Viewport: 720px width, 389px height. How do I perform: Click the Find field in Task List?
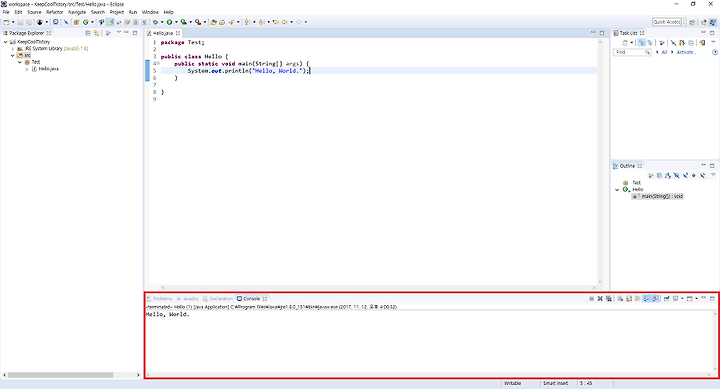pos(632,52)
